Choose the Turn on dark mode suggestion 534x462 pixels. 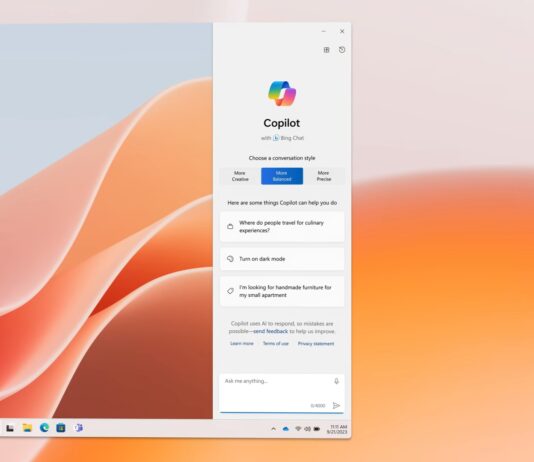point(282,259)
